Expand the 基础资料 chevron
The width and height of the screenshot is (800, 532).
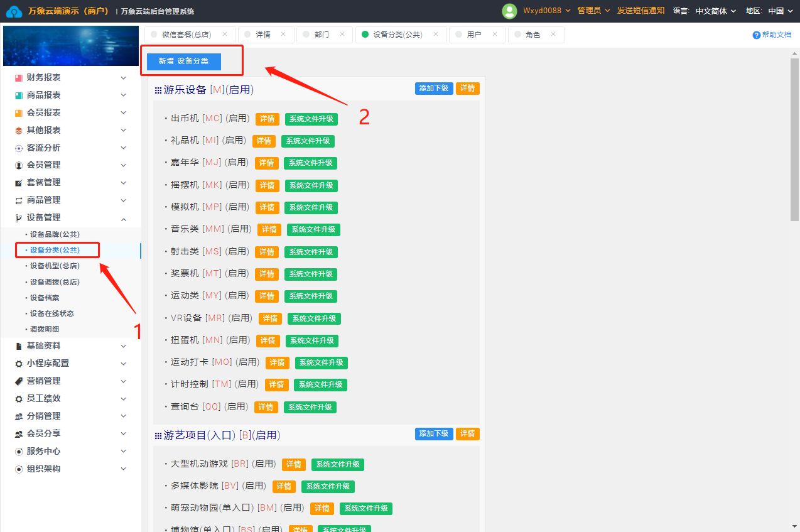click(x=124, y=346)
